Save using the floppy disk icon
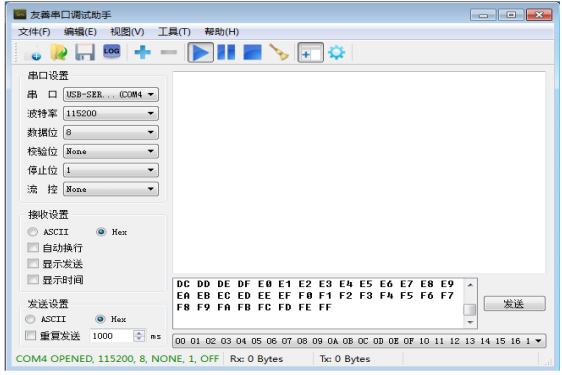Image resolution: width=562 pixels, height=375 pixels. (x=85, y=52)
